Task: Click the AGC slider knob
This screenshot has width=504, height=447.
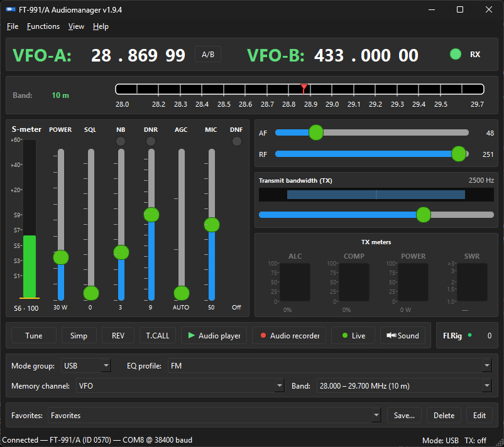Action: pos(182,293)
